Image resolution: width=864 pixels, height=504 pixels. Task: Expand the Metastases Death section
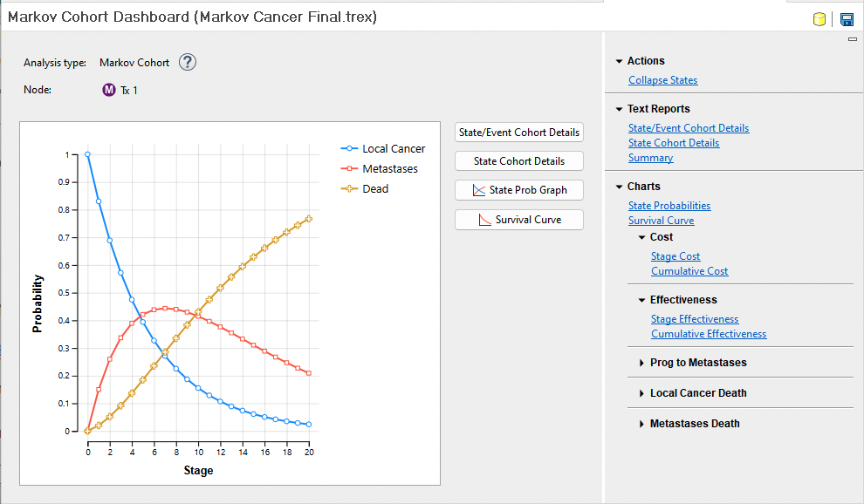tap(643, 423)
